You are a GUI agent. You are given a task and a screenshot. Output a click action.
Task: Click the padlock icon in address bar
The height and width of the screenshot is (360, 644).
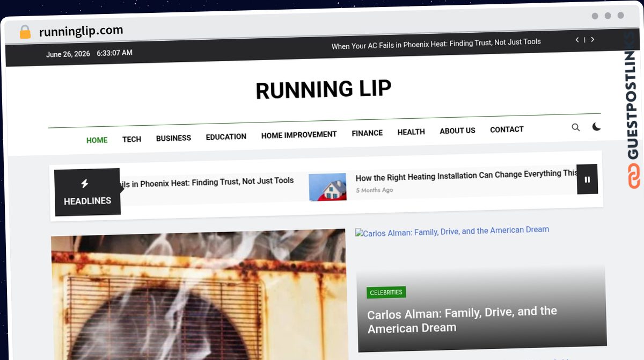25,32
